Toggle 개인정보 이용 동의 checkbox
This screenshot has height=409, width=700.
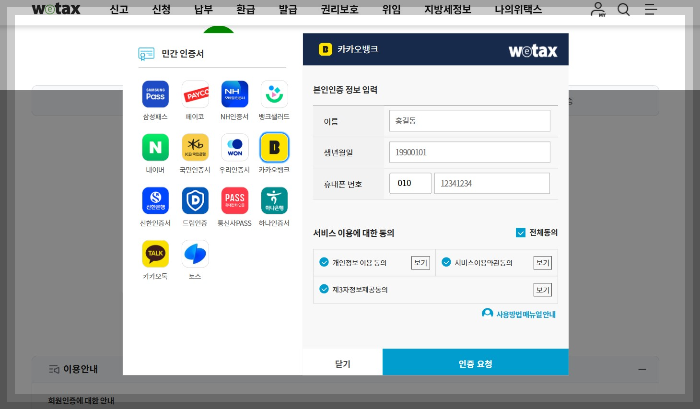[x=324, y=262]
